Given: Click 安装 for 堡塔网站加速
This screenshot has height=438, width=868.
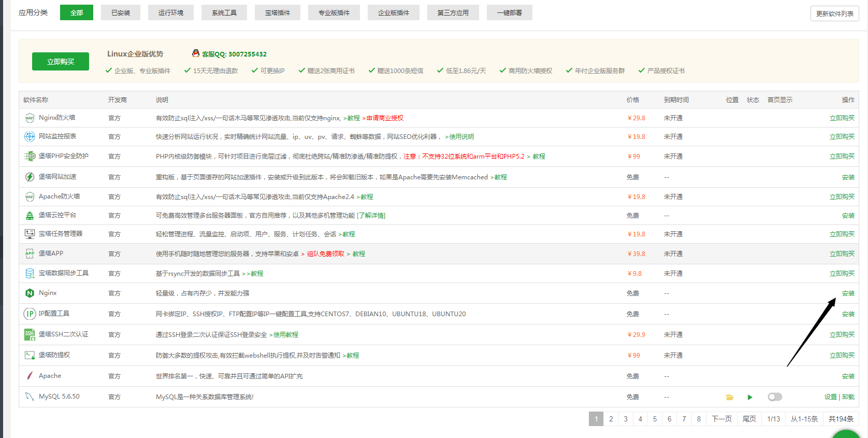Looking at the screenshot, I should (848, 177).
